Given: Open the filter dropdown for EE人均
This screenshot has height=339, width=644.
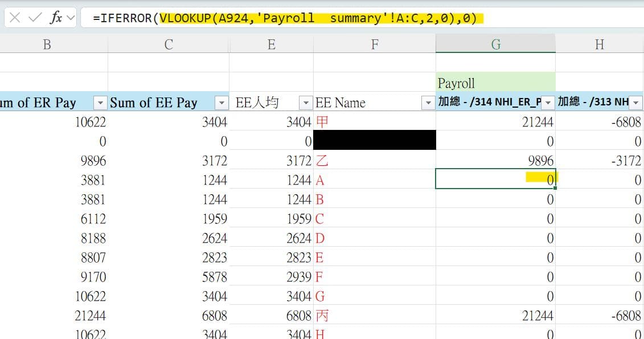Looking at the screenshot, I should coord(306,103).
